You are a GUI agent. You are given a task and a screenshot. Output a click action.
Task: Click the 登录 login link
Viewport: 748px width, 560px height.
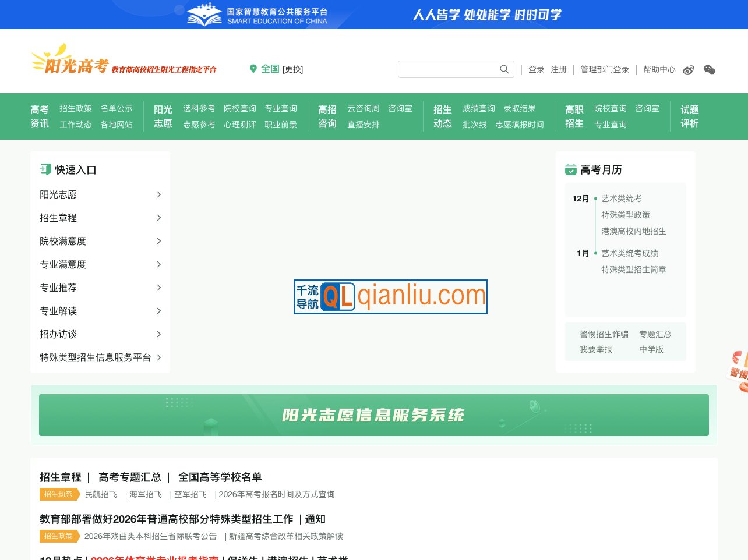coord(536,69)
